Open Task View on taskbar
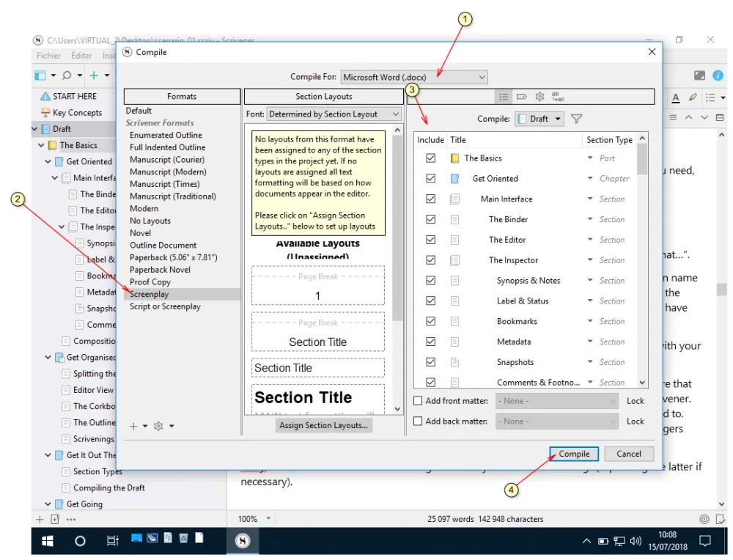Image resolution: width=733 pixels, height=560 pixels. [x=113, y=541]
